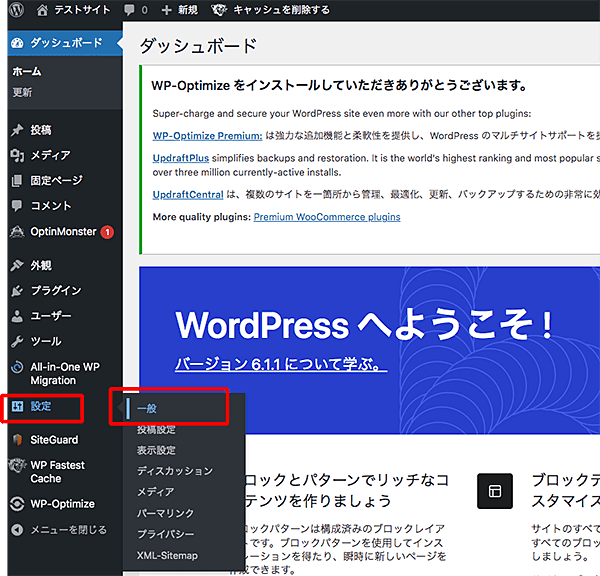Open 設定 menu in sidebar

click(x=41, y=406)
